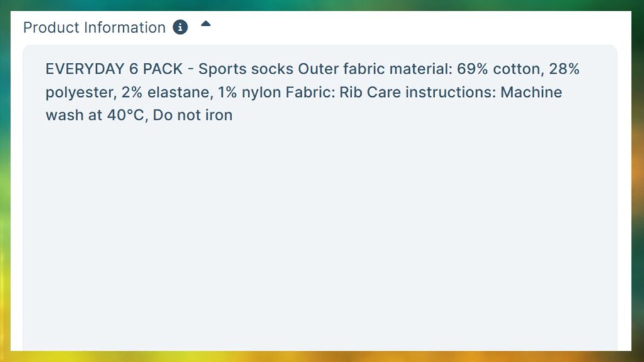Click the words 'Sports socks'
The image size is (644, 362).
(246, 69)
